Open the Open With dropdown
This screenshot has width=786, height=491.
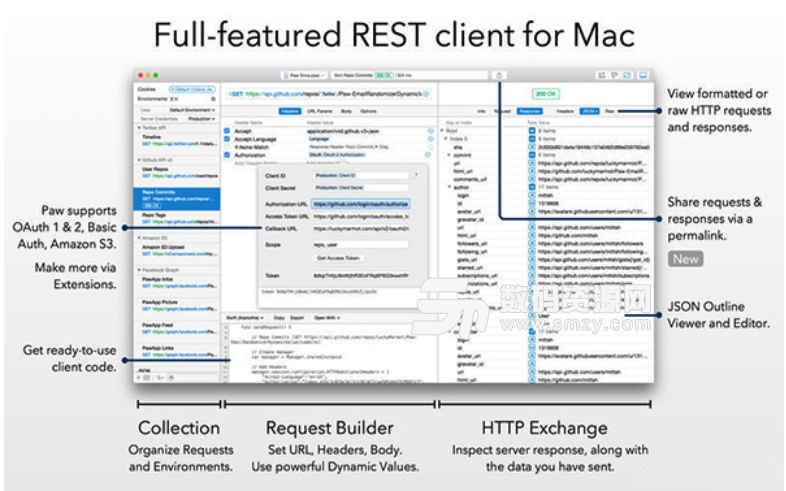(x=327, y=318)
